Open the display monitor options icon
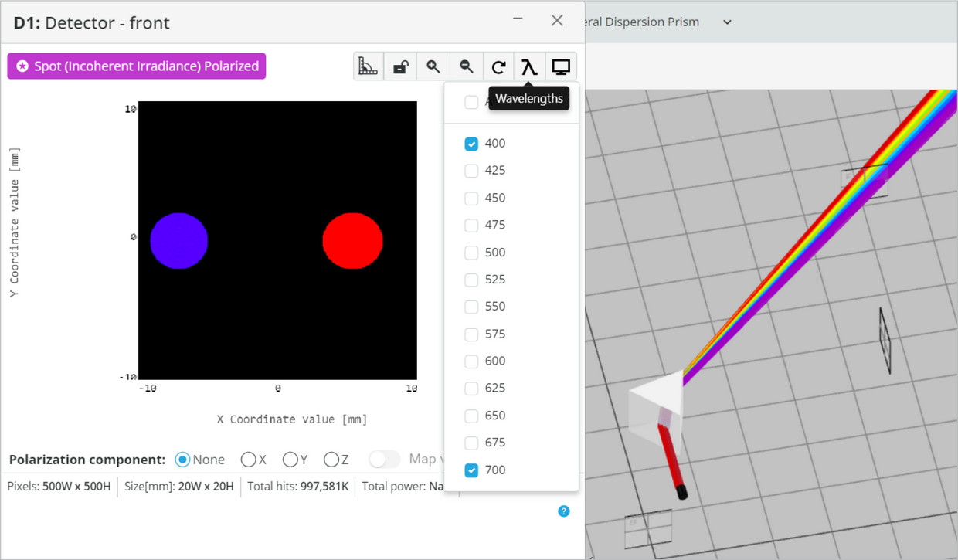 [x=561, y=66]
